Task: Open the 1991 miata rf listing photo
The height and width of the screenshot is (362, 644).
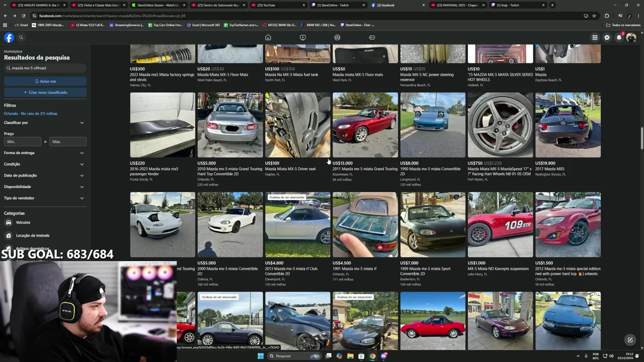Action: click(x=365, y=225)
